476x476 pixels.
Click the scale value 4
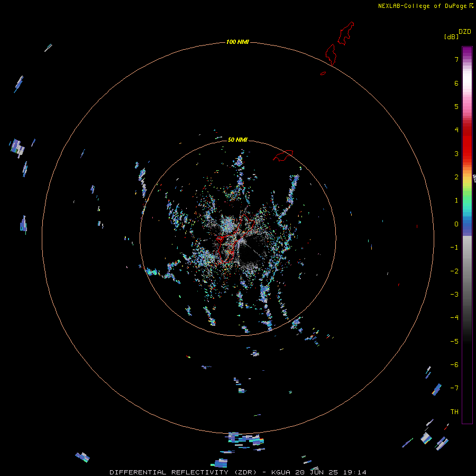point(456,130)
